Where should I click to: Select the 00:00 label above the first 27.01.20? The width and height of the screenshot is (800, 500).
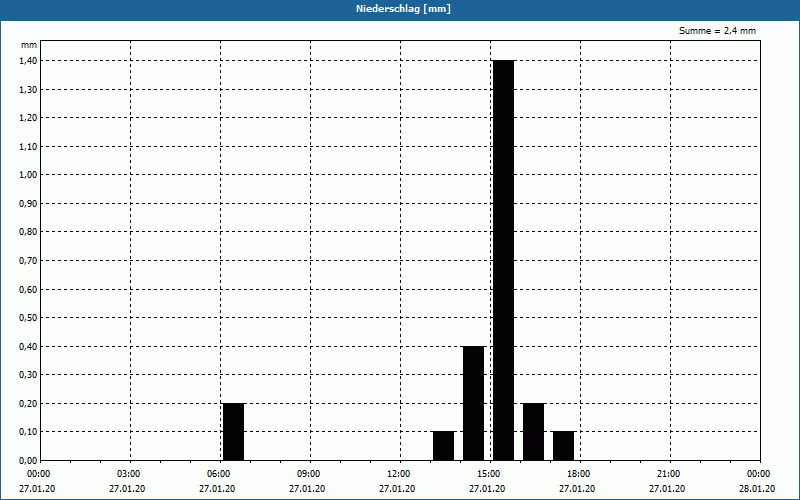(39, 474)
